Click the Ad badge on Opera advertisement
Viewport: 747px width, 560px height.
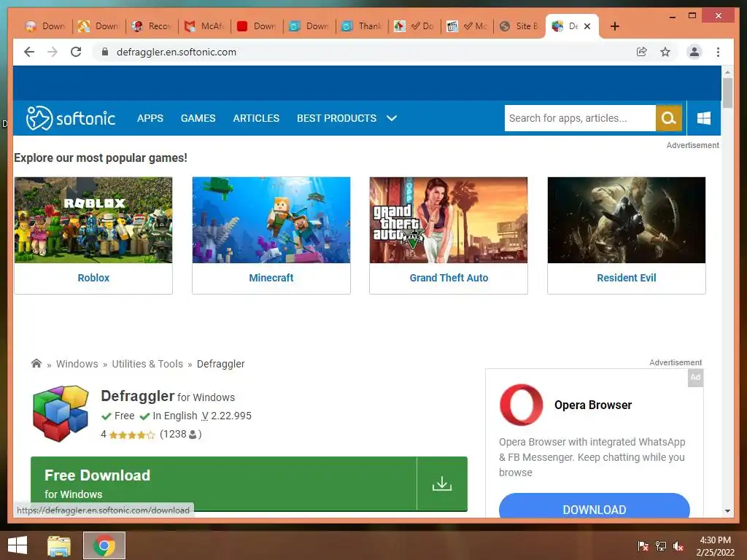[x=695, y=378]
